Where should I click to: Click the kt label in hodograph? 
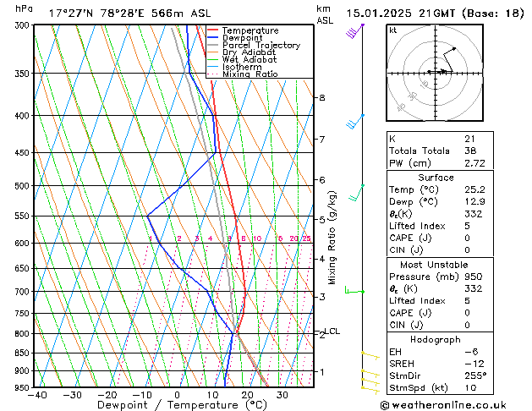coord(393,30)
